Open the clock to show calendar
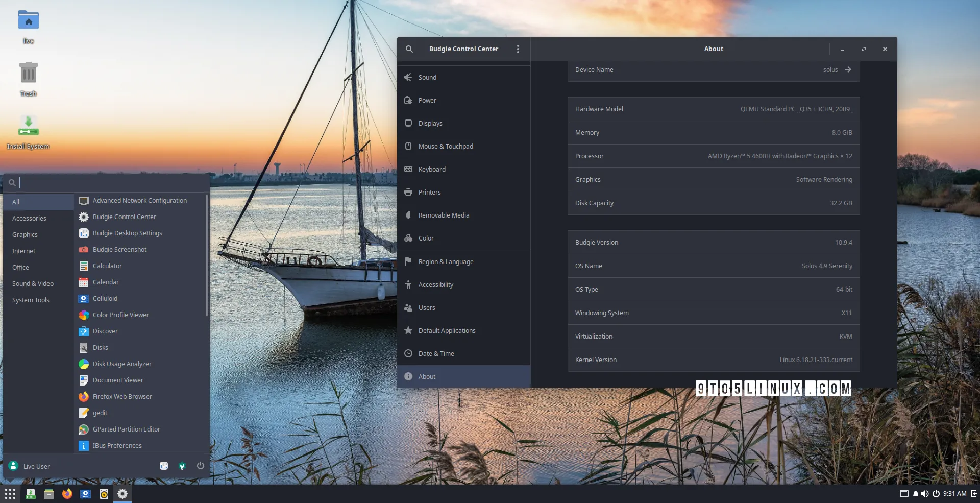 [955, 493]
